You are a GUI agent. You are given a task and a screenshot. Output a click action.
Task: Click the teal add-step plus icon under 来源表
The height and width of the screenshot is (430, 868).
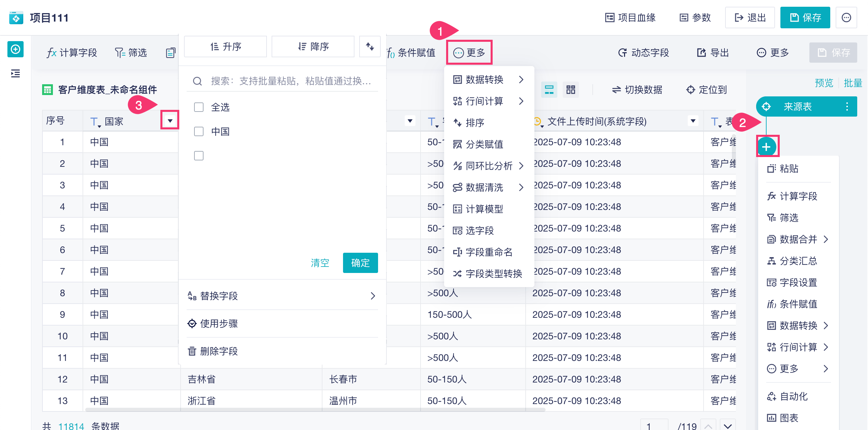click(767, 147)
